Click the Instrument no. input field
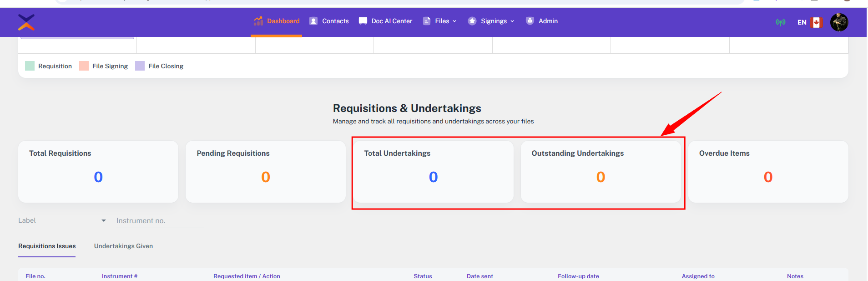This screenshot has width=868, height=281. (160, 221)
